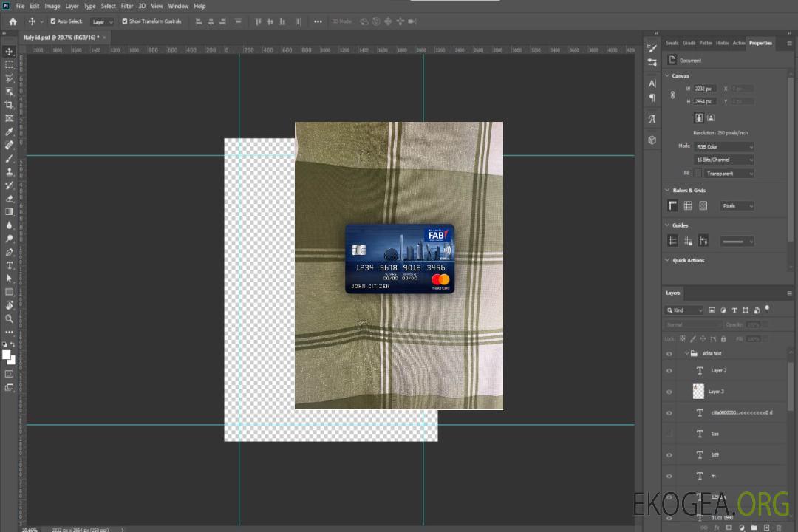Activate the Brush tool
The image size is (798, 532).
(x=9, y=158)
